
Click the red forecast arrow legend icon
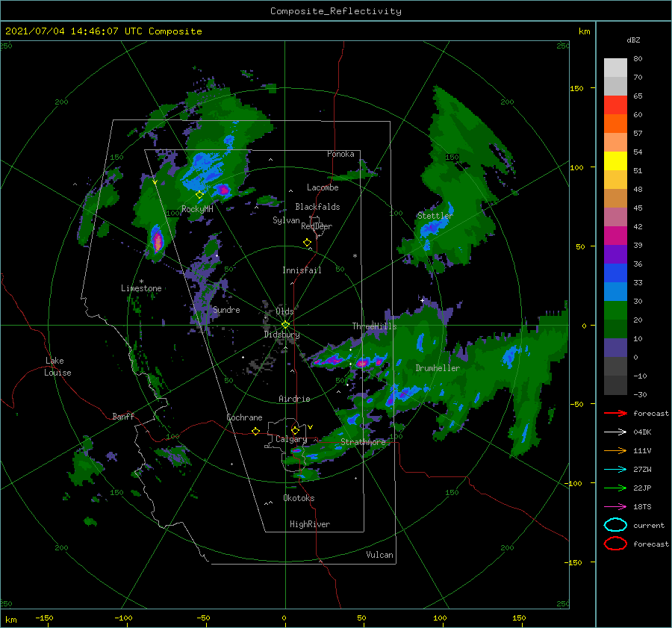tap(615, 413)
